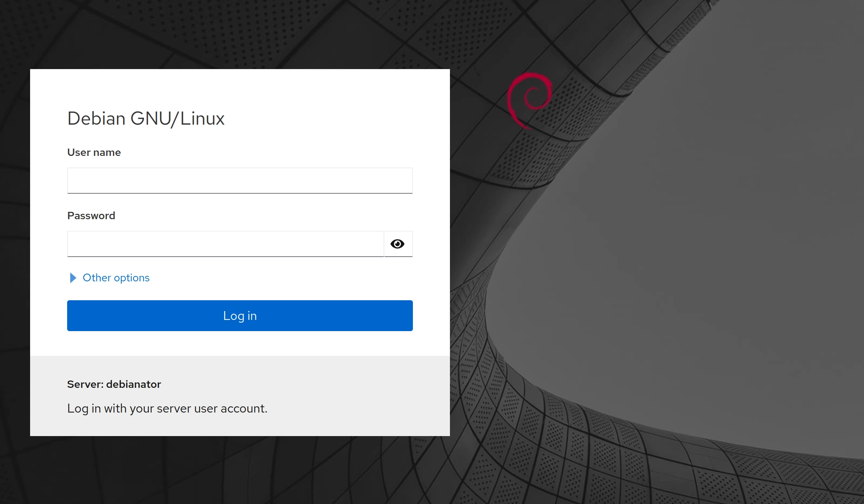Click blank white area right of heading

[328, 118]
